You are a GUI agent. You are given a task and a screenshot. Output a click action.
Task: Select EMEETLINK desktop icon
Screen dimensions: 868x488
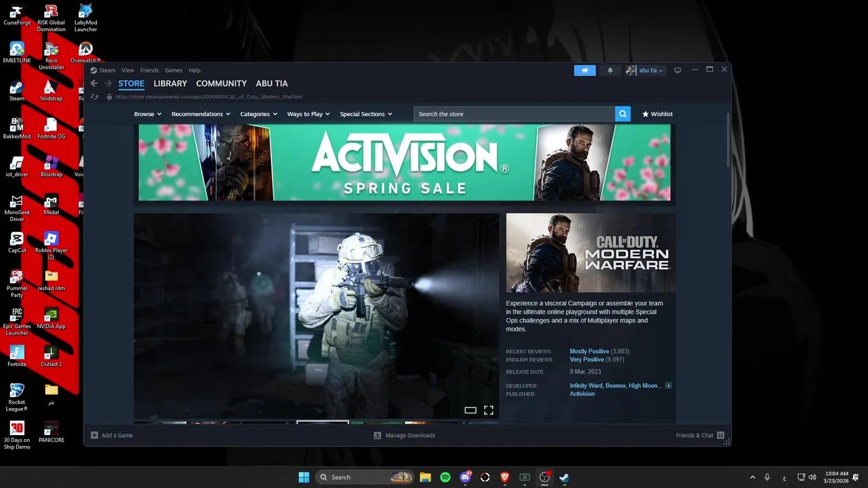pyautogui.click(x=17, y=53)
